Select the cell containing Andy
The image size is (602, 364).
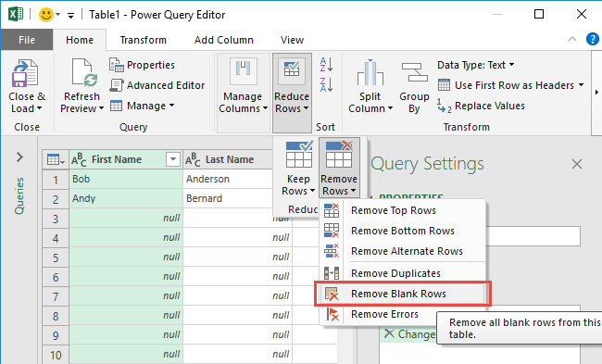pyautogui.click(x=126, y=198)
